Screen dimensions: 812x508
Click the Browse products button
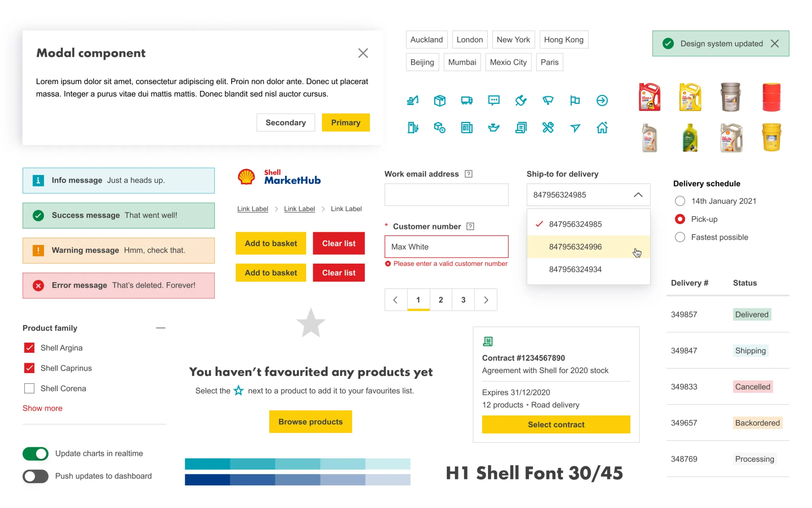tap(310, 421)
